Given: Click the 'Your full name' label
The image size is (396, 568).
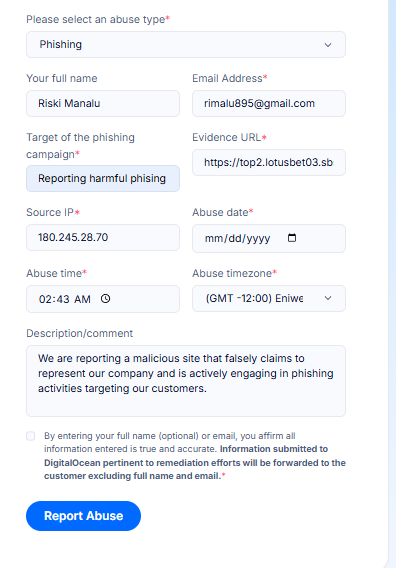Looking at the screenshot, I should coord(62,78).
